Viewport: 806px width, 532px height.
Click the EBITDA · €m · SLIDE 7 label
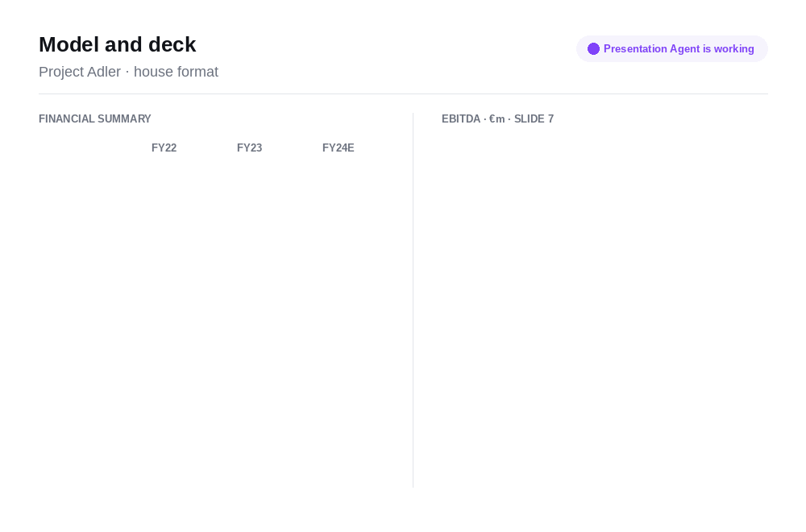tap(497, 118)
